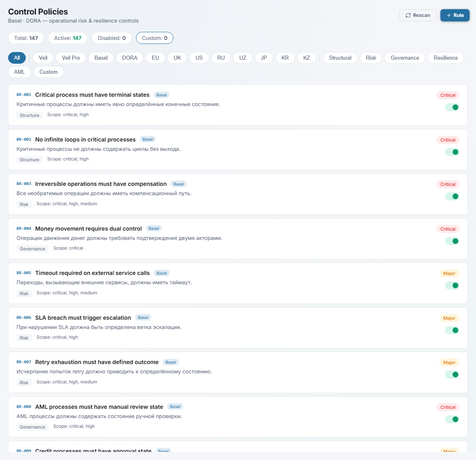This screenshot has width=476, height=460.
Task: Click the plus icon on Rule button
Action: coord(449,15)
